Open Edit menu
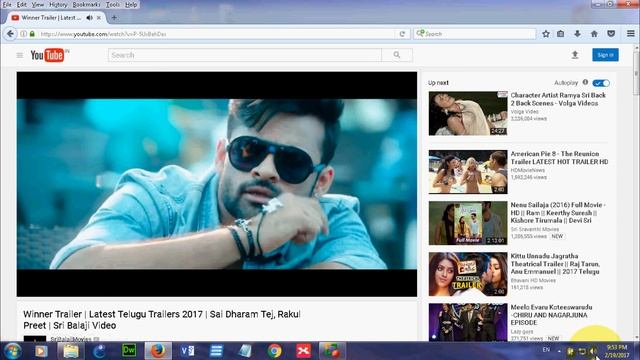The width and height of the screenshot is (640, 360). 22,4
